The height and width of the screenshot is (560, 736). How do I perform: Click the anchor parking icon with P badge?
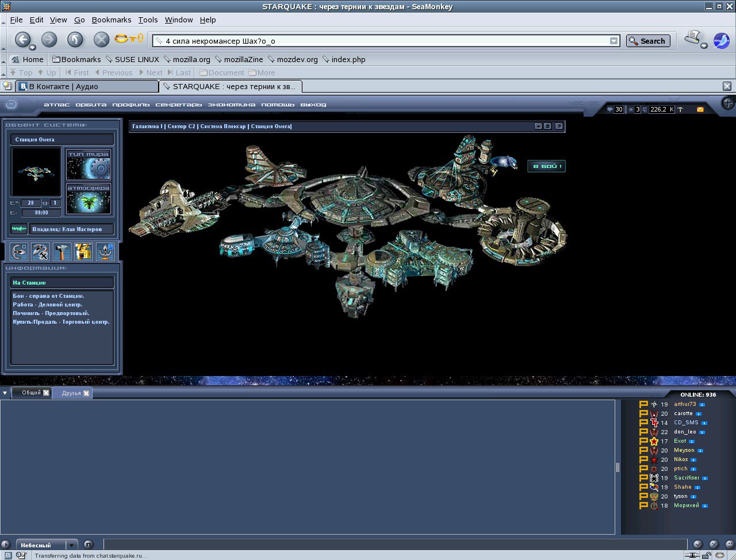click(105, 252)
